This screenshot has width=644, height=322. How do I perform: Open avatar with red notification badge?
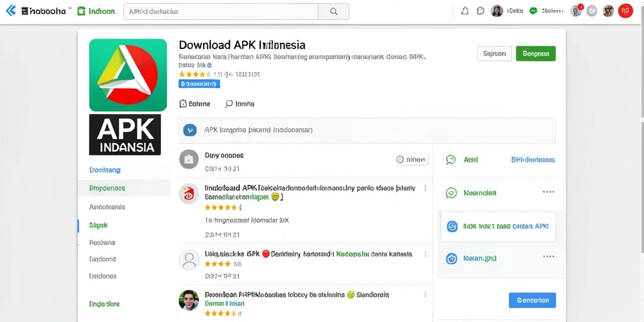click(x=577, y=11)
